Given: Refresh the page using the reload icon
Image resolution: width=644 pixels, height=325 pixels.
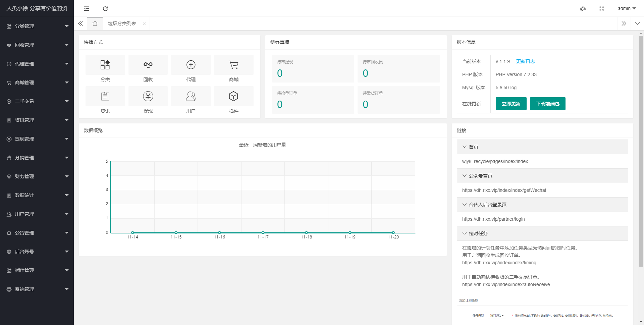Looking at the screenshot, I should [105, 8].
